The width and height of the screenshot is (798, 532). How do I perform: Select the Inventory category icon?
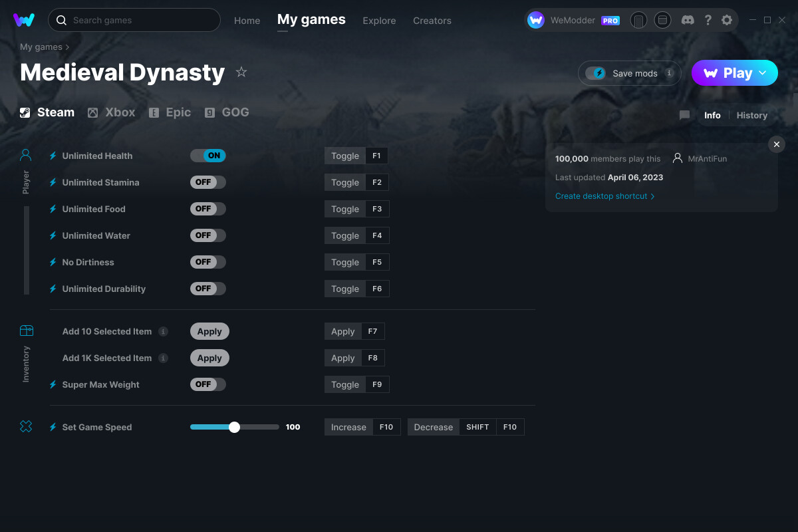26,331
